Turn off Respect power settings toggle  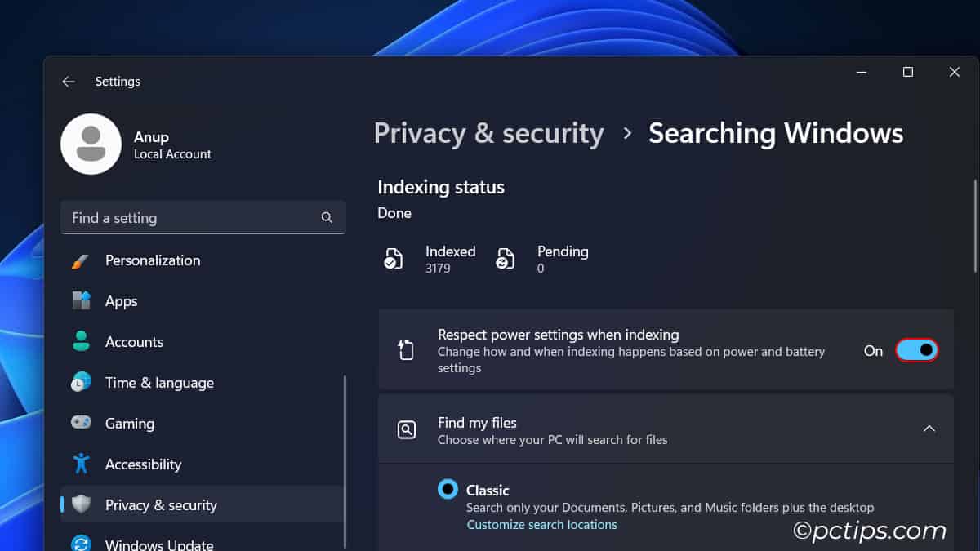pos(916,350)
